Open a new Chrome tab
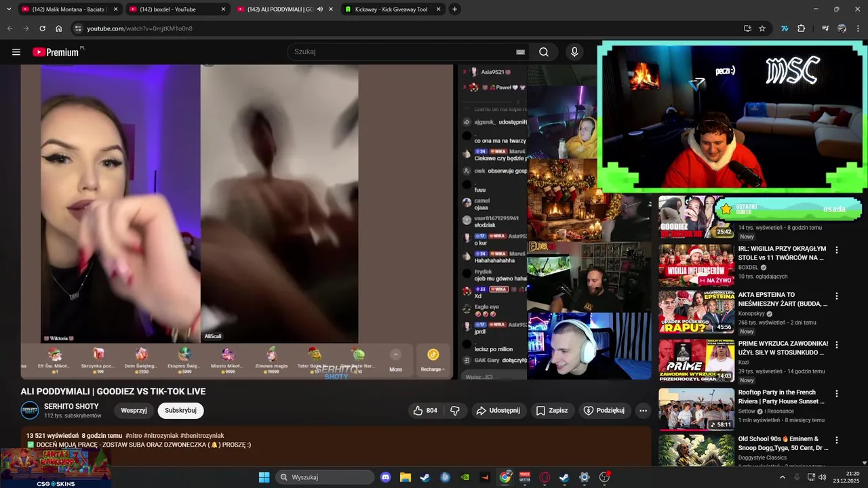The width and height of the screenshot is (868, 488). [454, 9]
